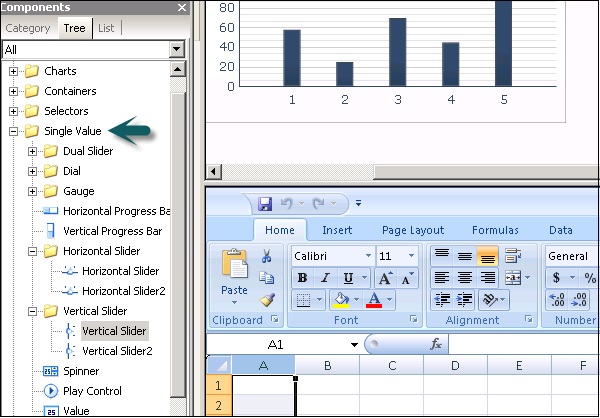Toggle Bold formatting
Screen dimensions: 600x418
[x=301, y=278]
